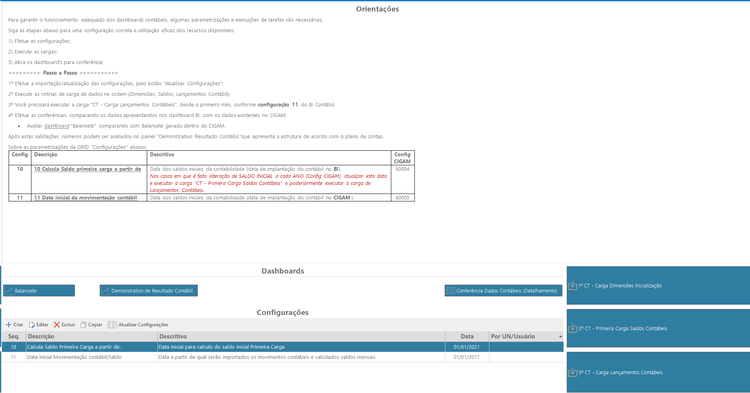This screenshot has height=393, width=750.
Task: Click the date cell 01/01/2021
Action: pos(466,347)
